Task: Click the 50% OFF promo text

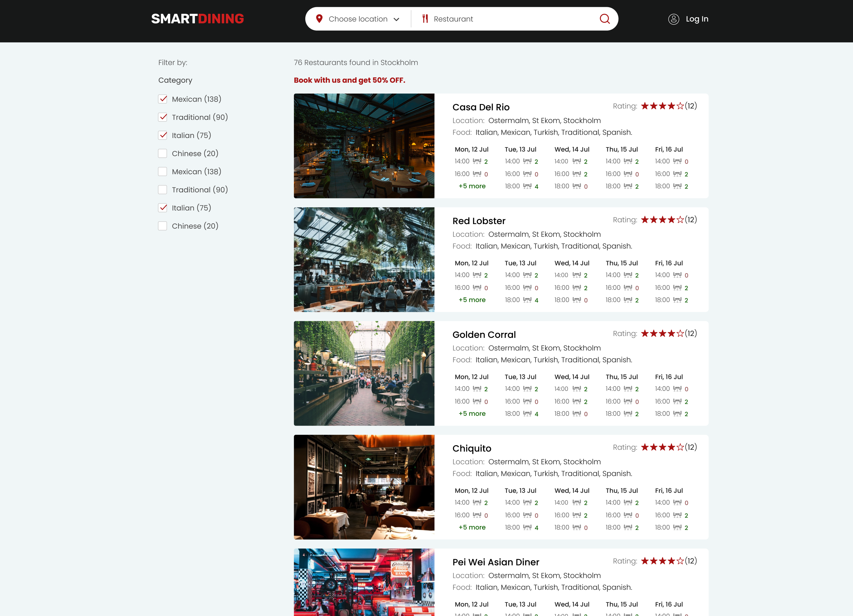Action: [349, 80]
